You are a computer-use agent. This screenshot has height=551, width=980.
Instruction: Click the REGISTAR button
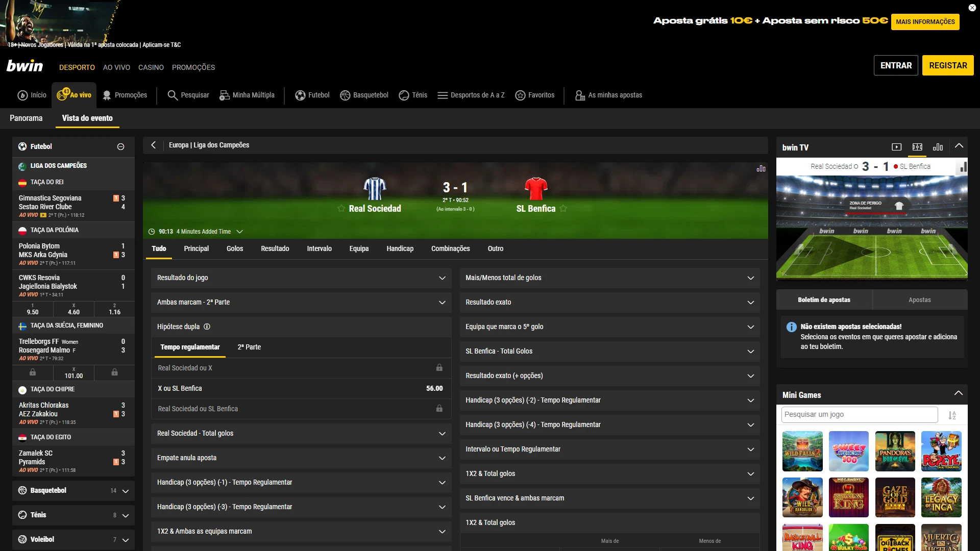pos(948,66)
